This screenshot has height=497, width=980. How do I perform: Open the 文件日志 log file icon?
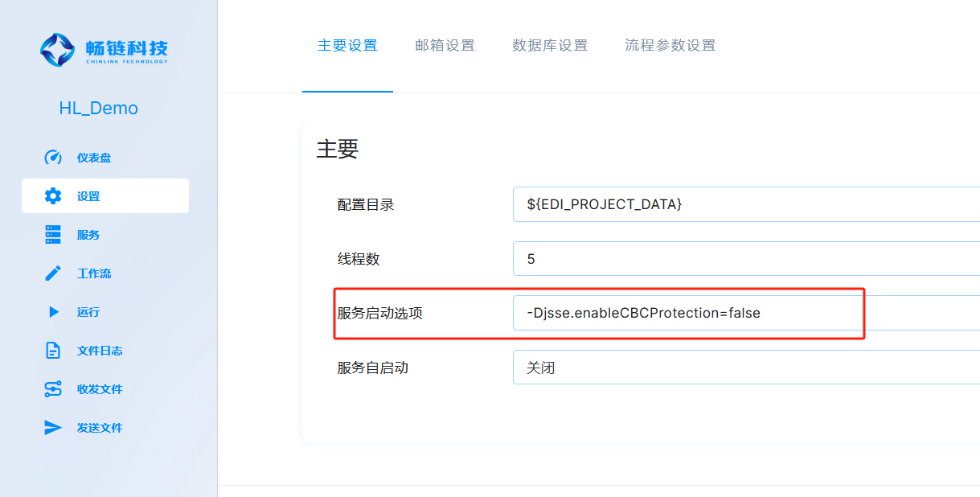click(53, 350)
